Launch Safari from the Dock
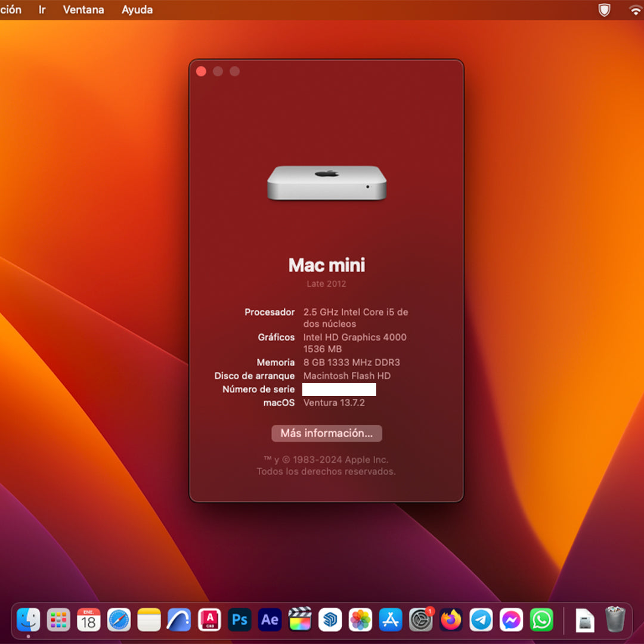Viewport: 644px width, 644px height. coord(119,620)
